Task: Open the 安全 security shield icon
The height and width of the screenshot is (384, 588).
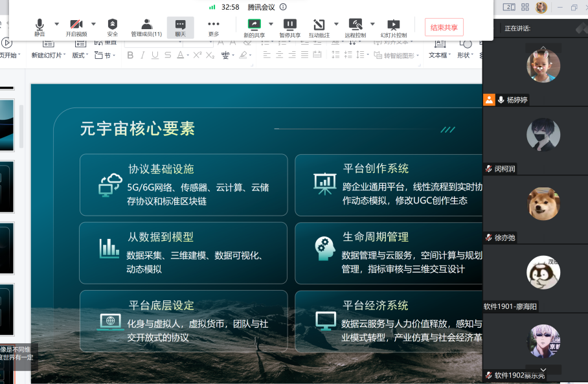Action: click(x=113, y=26)
